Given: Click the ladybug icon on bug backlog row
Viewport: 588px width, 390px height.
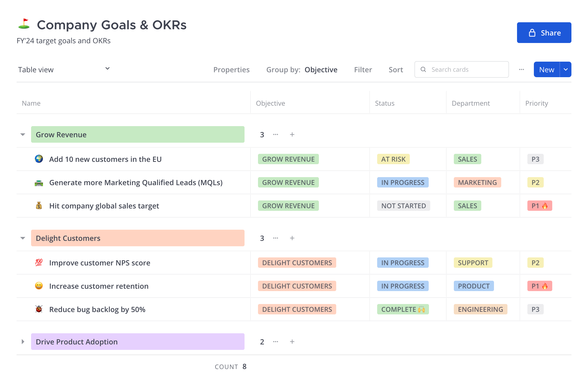Looking at the screenshot, I should (x=39, y=309).
